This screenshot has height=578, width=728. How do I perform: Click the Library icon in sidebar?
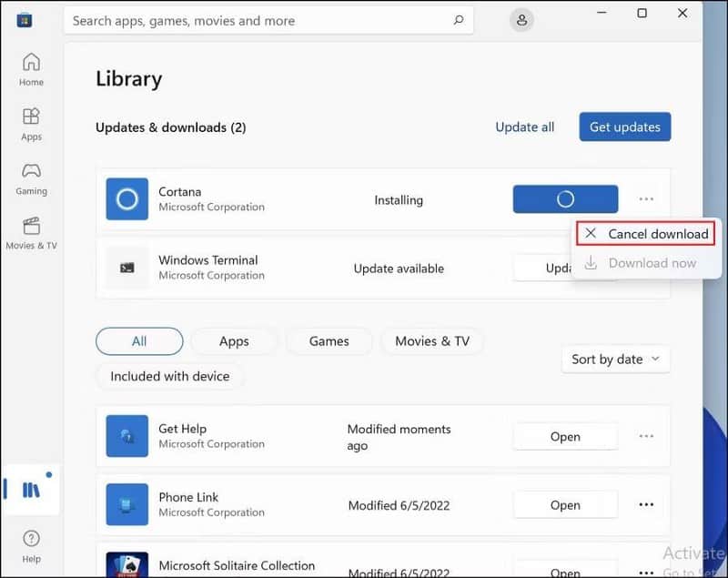tap(31, 490)
